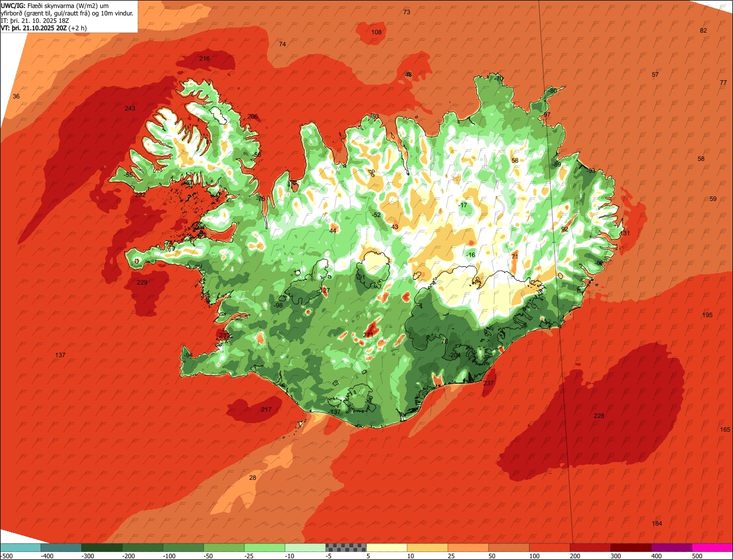The image size is (733, 560).
Task: Click the value -16 north of Vatnajökull
Action: coord(471,255)
